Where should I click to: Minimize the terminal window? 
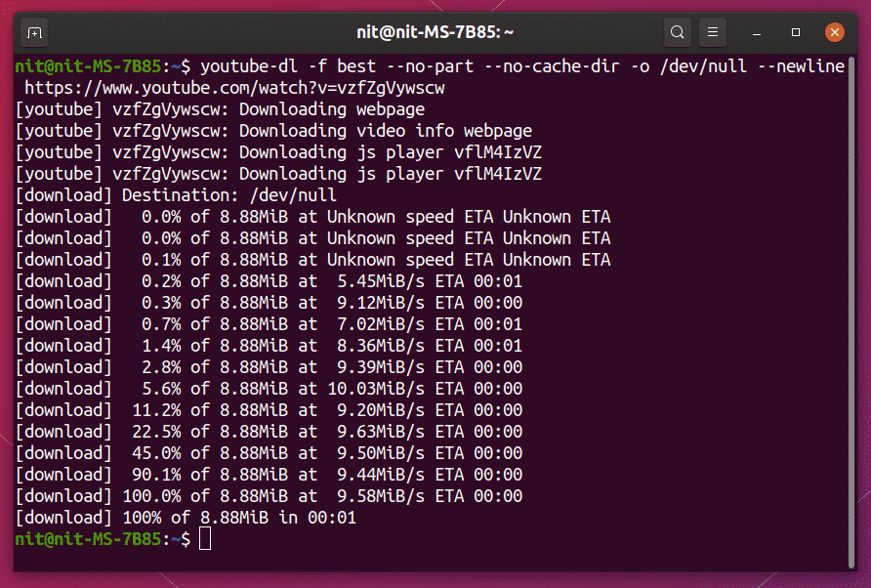point(756,32)
